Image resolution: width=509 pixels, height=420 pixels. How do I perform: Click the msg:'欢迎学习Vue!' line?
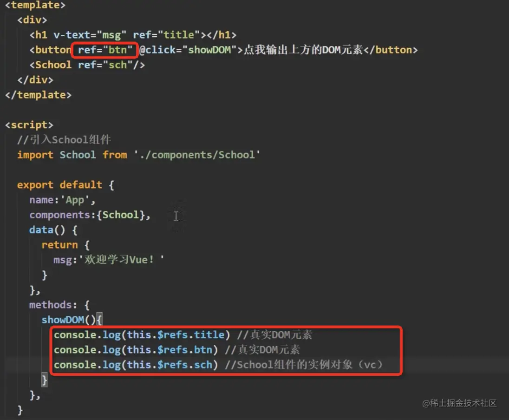click(x=109, y=260)
